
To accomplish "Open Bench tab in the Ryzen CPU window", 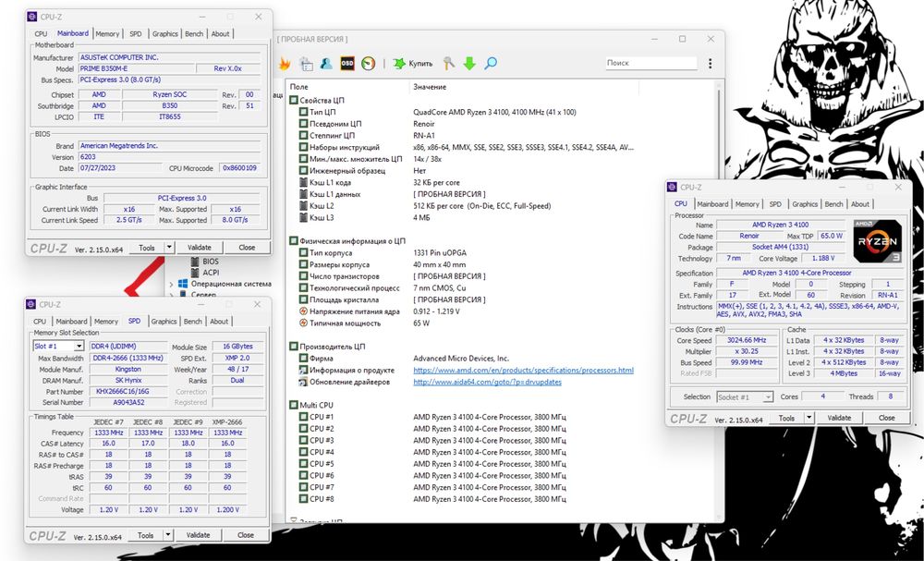I will (x=833, y=204).
